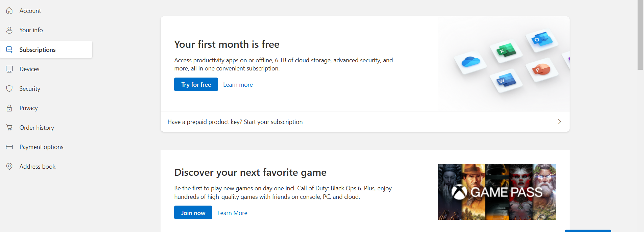This screenshot has width=644, height=232.
Task: Click the Your info person icon
Action: point(9,30)
